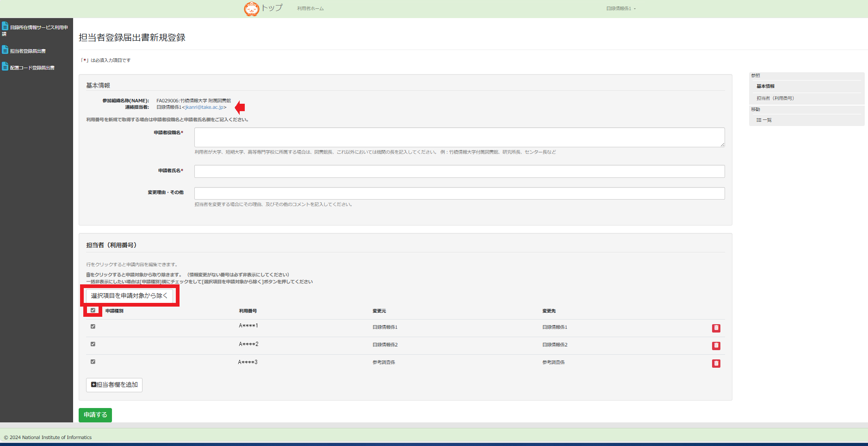Click the 担当者欄を追加 button
This screenshot has height=446, width=868.
114,385
